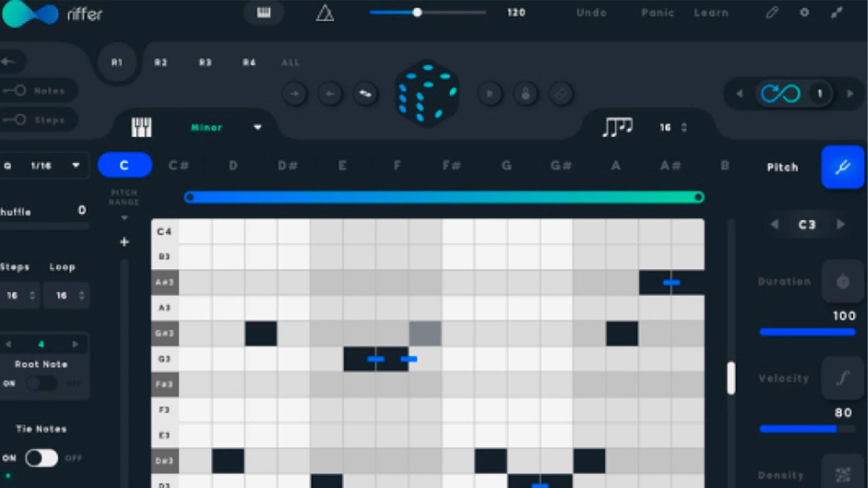Image resolution: width=868 pixels, height=488 pixels.
Task: Click the Learn button
Action: pos(711,13)
